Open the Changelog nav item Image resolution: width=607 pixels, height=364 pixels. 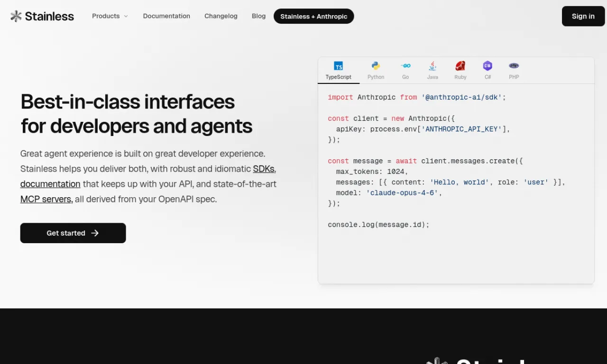click(221, 16)
